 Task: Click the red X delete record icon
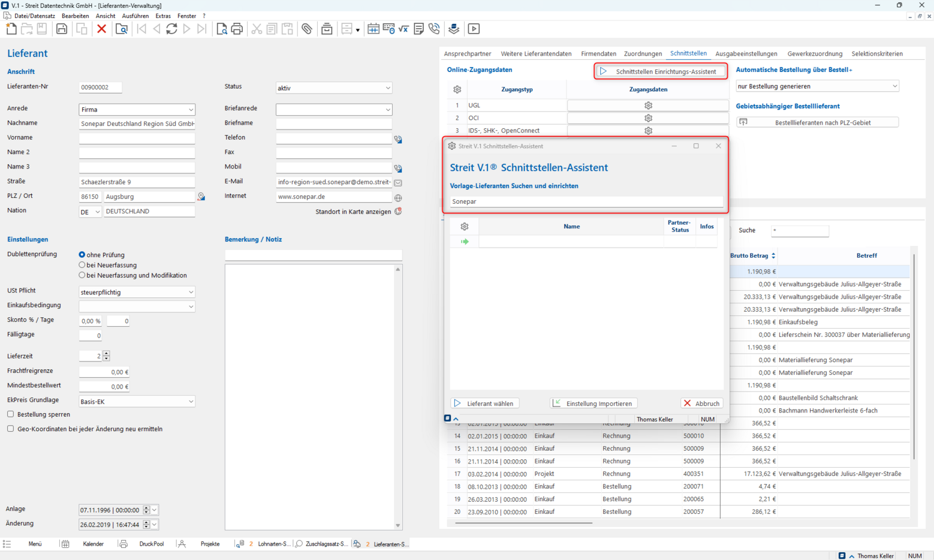[x=101, y=29]
